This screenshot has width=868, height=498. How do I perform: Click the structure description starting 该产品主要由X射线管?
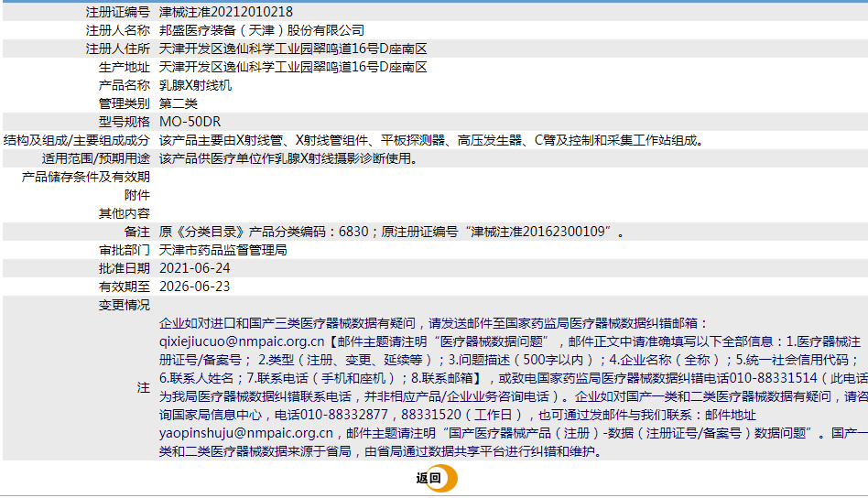pos(433,140)
